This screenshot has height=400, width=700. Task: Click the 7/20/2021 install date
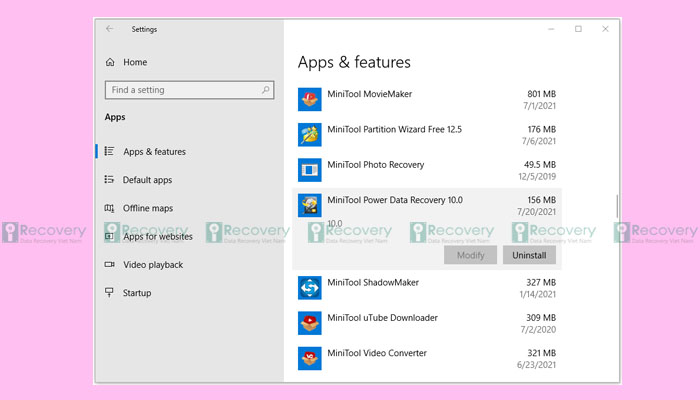(x=537, y=212)
